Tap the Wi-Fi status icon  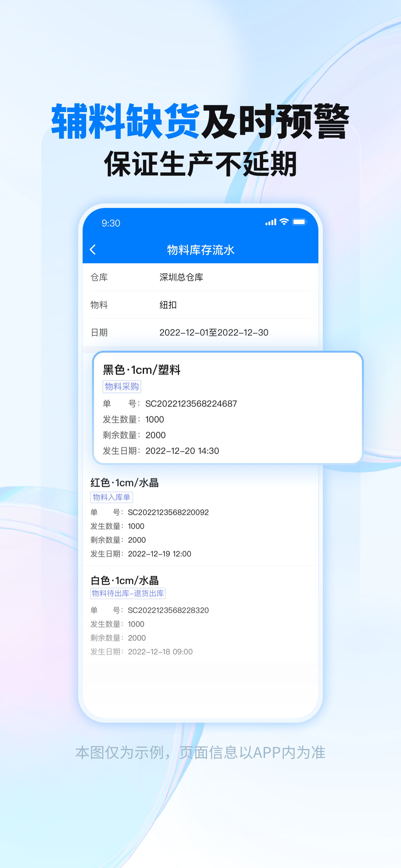[x=284, y=222]
